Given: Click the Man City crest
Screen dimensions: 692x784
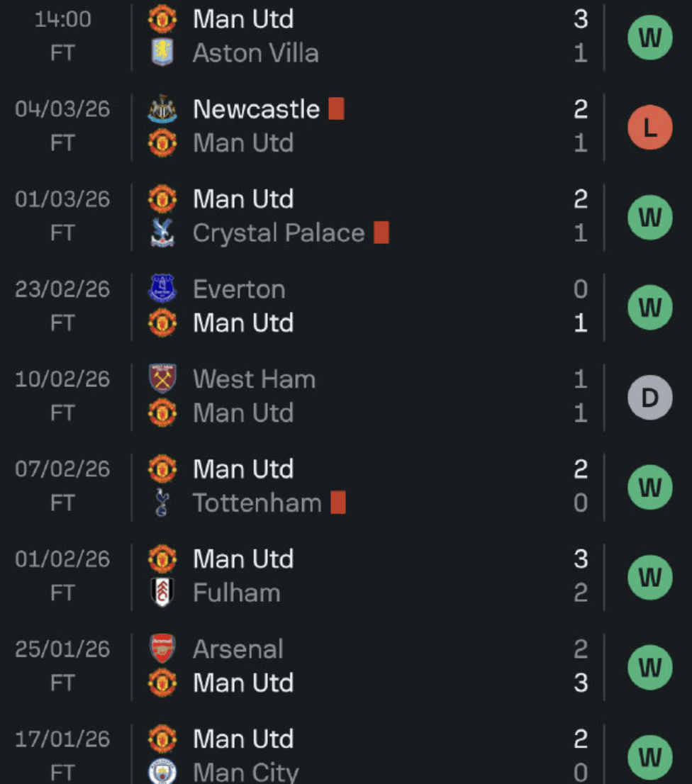Looking at the screenshot, I should (x=162, y=772).
